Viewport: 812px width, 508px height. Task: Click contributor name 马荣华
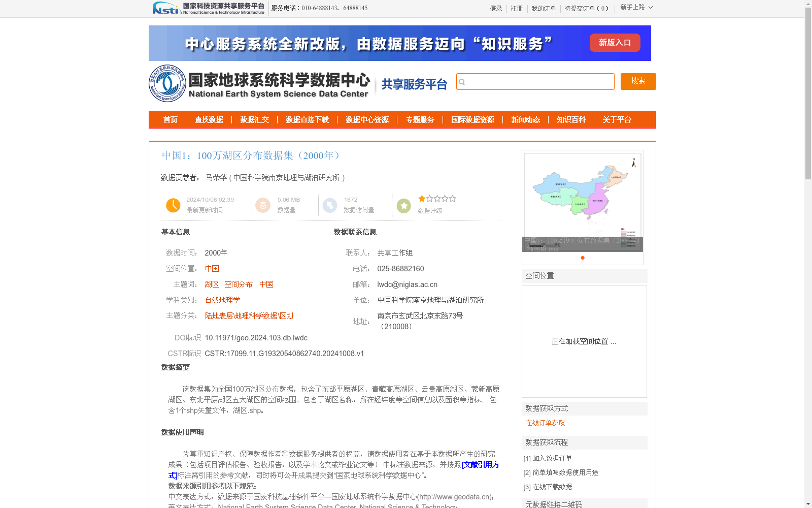click(216, 178)
